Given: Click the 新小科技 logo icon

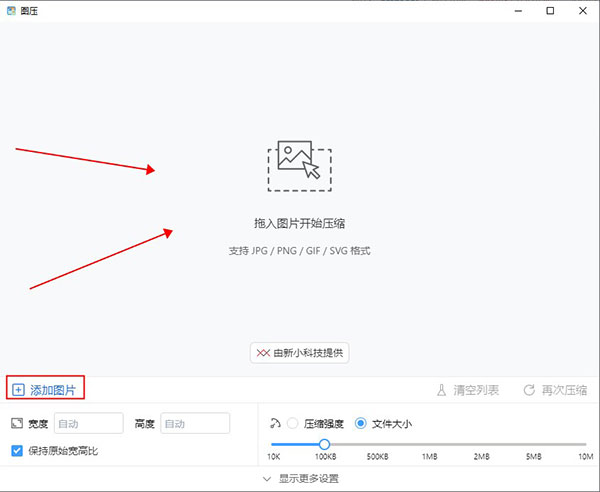Looking at the screenshot, I should coord(263,353).
